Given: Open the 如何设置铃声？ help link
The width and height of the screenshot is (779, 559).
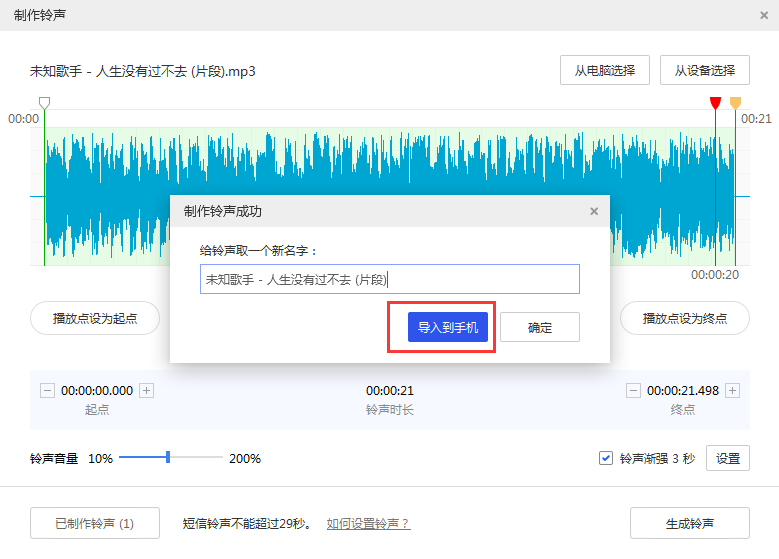Looking at the screenshot, I should click(x=368, y=523).
